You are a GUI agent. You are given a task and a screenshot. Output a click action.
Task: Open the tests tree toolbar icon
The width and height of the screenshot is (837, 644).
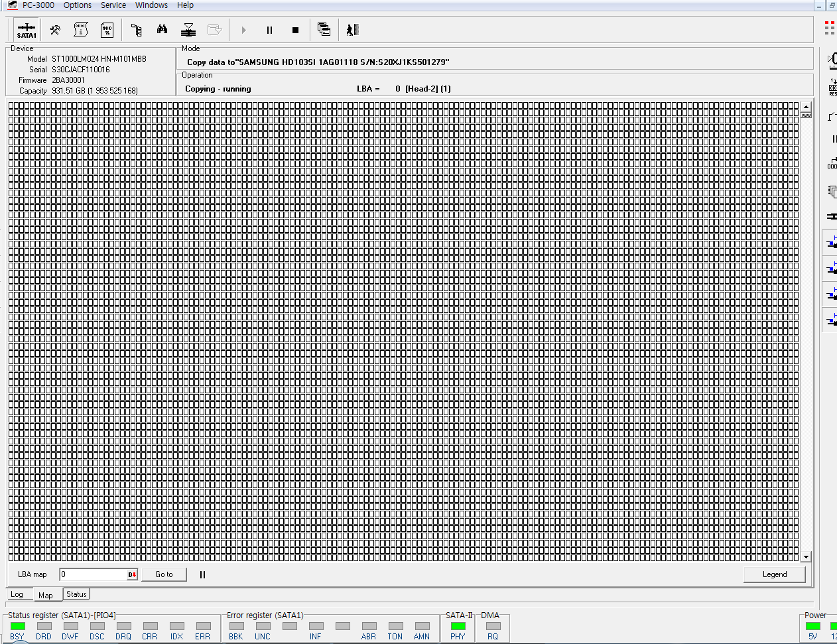coord(135,30)
